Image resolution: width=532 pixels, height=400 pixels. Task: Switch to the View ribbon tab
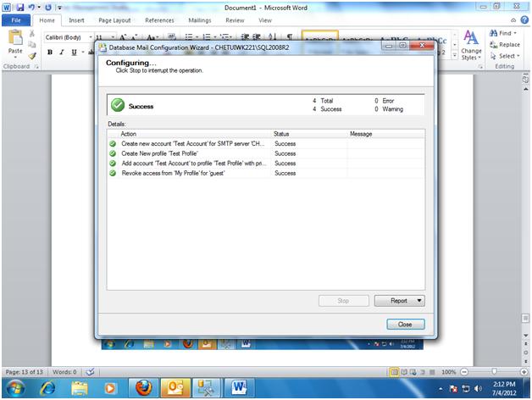pos(265,20)
